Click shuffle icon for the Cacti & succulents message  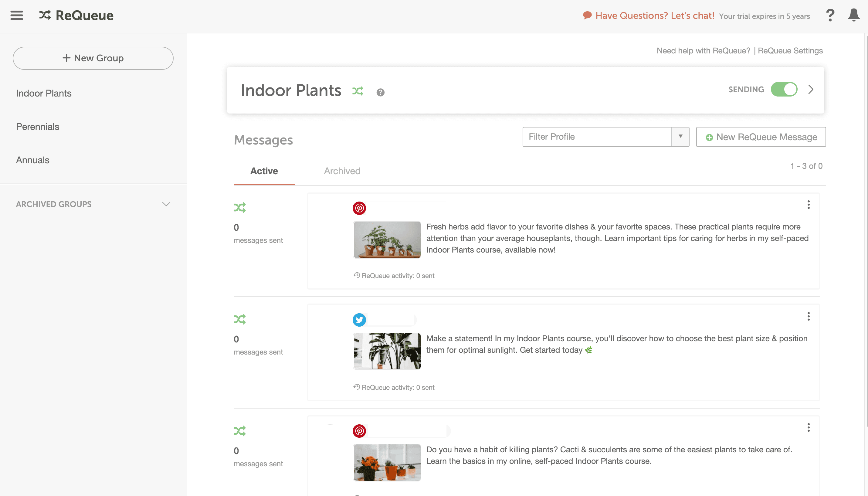(240, 431)
